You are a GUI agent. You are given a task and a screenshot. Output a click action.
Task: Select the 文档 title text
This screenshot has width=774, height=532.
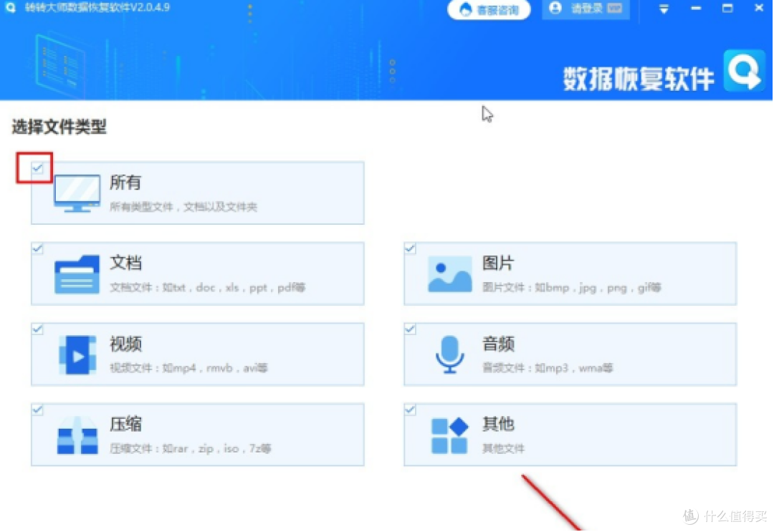[125, 263]
